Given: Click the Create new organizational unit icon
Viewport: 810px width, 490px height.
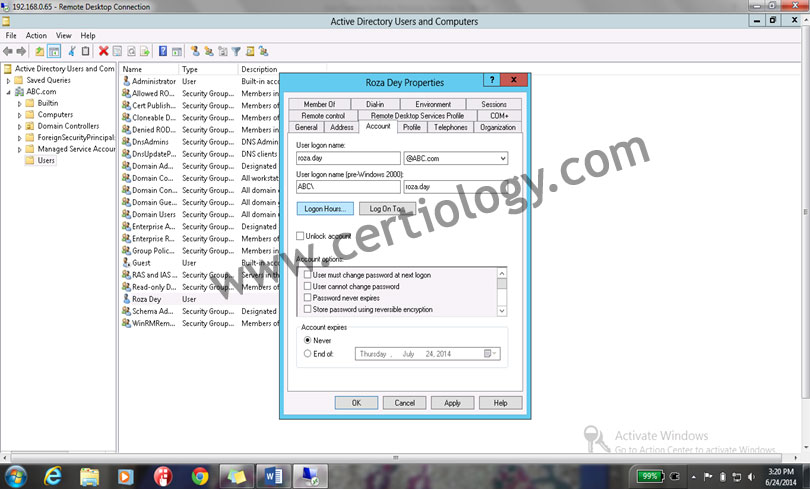Looking at the screenshot, I should [x=223, y=51].
